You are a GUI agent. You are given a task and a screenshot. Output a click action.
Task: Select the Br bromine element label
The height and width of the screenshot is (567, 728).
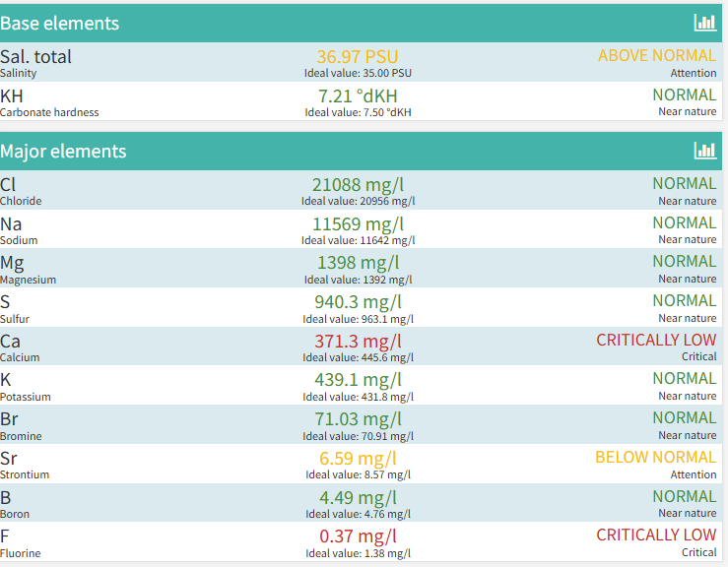pos(9,419)
